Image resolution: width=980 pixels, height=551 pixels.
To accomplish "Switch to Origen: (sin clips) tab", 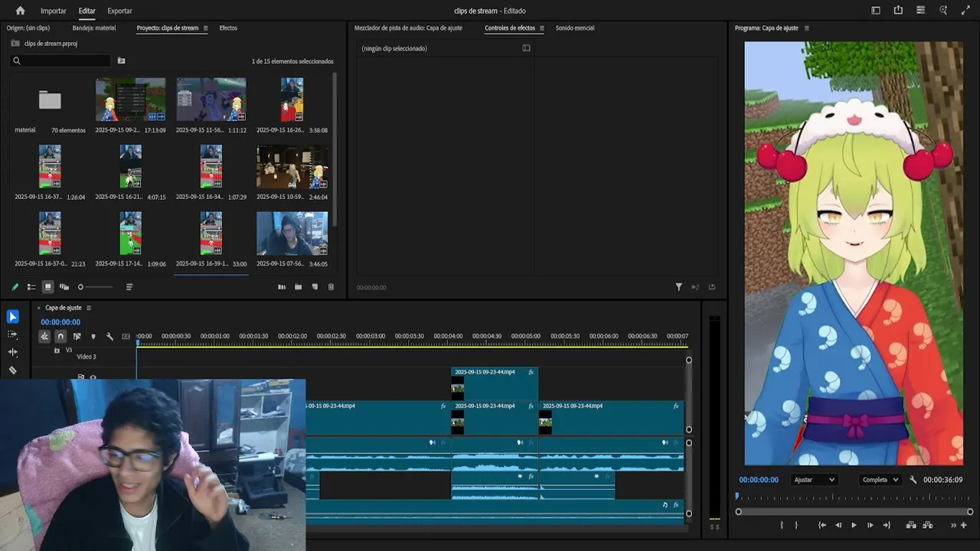I will coord(28,28).
